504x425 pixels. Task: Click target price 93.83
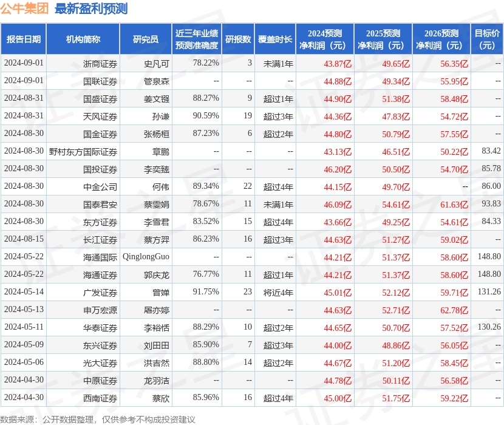tap(491, 203)
